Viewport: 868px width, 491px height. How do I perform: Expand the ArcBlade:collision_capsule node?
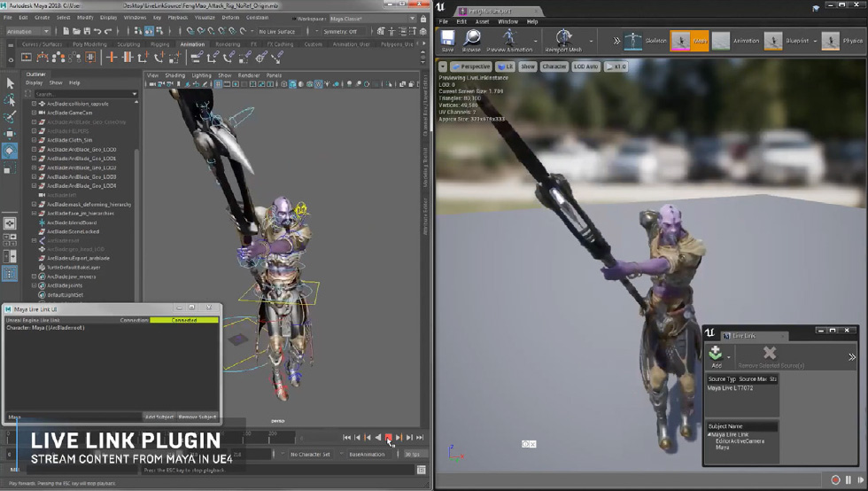pos(35,104)
